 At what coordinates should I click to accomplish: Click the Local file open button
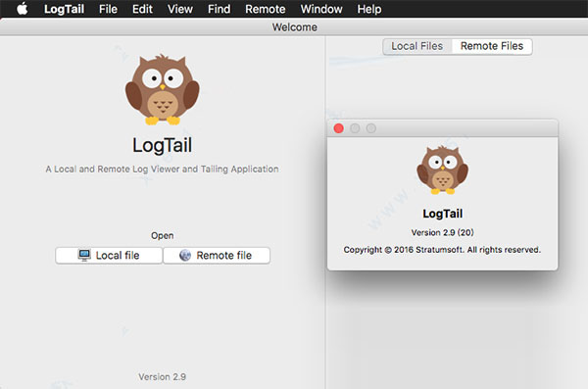click(109, 256)
